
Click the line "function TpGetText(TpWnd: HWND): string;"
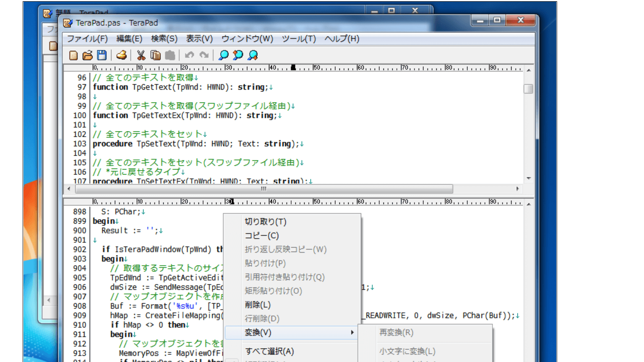pyautogui.click(x=180, y=87)
